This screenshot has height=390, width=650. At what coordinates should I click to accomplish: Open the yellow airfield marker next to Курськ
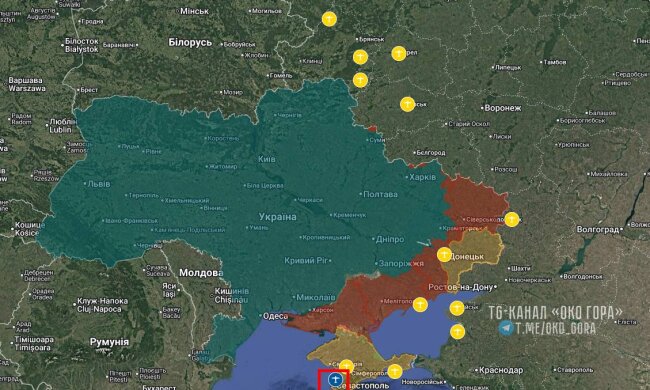point(407,104)
